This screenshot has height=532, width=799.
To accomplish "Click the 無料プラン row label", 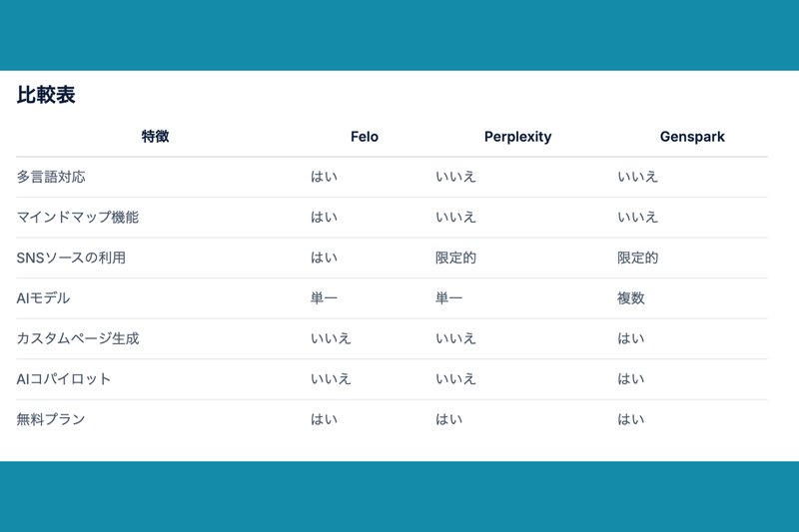I will 51,419.
